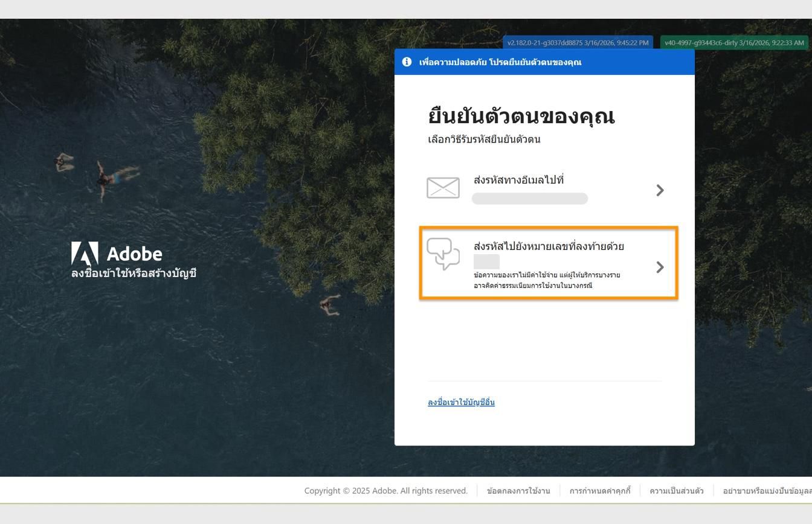Click the 'ลงชื่อเข้าใช้บัญชีอื่น' link

[461, 402]
